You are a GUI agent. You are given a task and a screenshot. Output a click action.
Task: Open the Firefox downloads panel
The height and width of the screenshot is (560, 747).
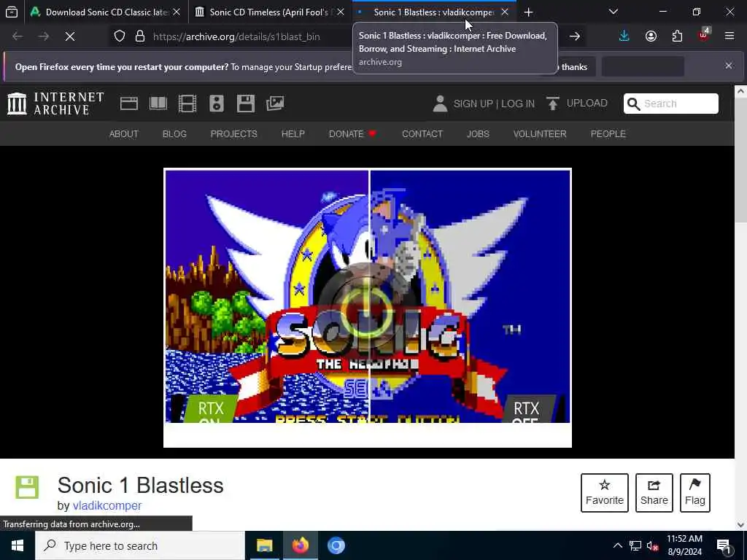[624, 36]
